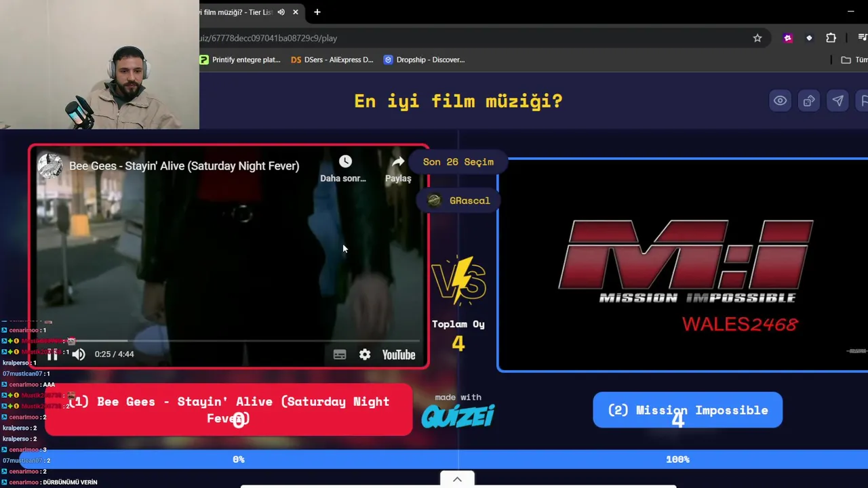
Task: Open Bee Gees channel avatar
Action: [x=50, y=166]
